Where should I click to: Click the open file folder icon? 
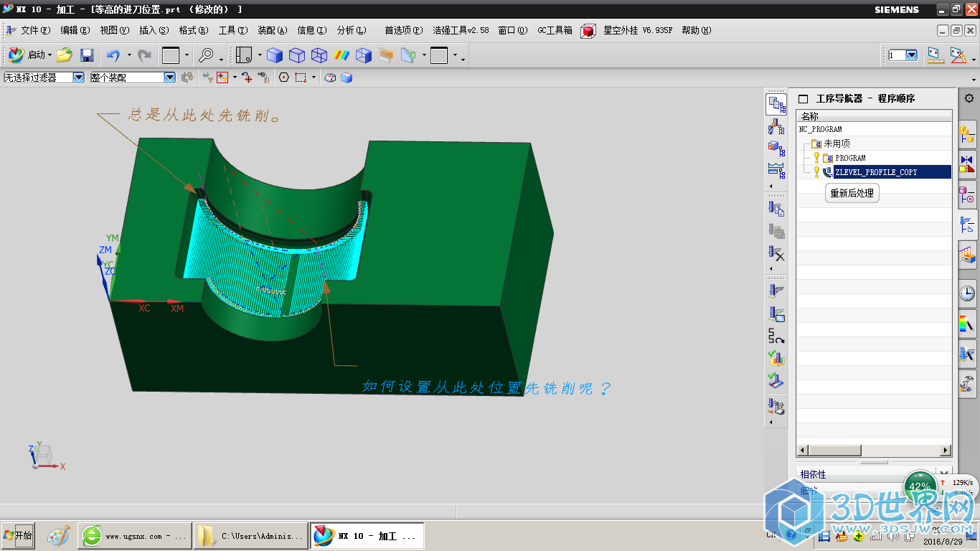pos(65,55)
